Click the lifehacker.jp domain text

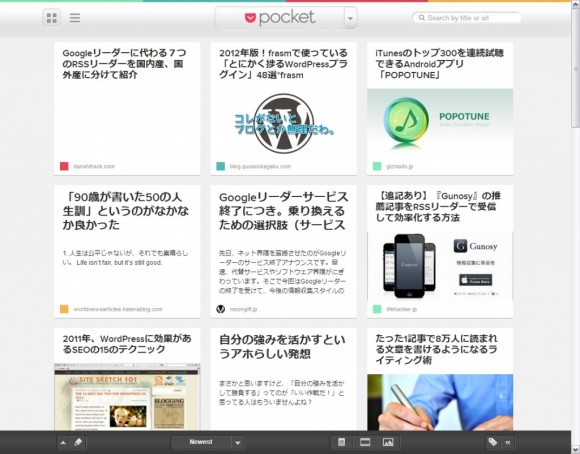pyautogui.click(x=401, y=309)
